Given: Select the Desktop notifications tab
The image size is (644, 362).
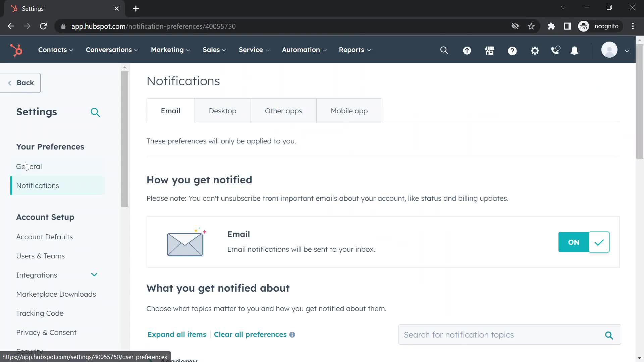Looking at the screenshot, I should coord(222,111).
